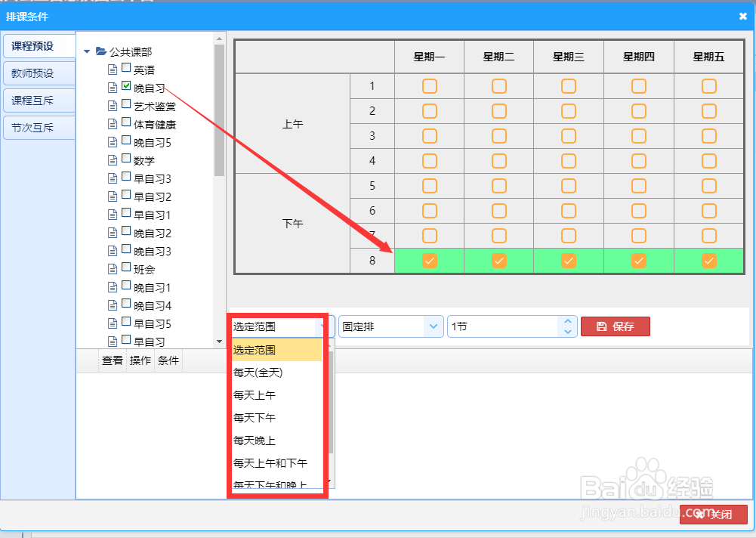Click the document icon beside 早自习5

(113, 324)
